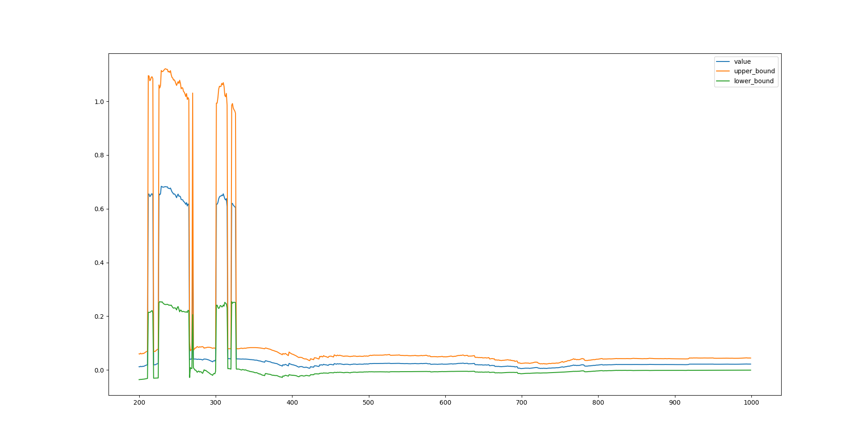Click y-axis tick label 0.8
This screenshot has width=868, height=444.
[99, 155]
